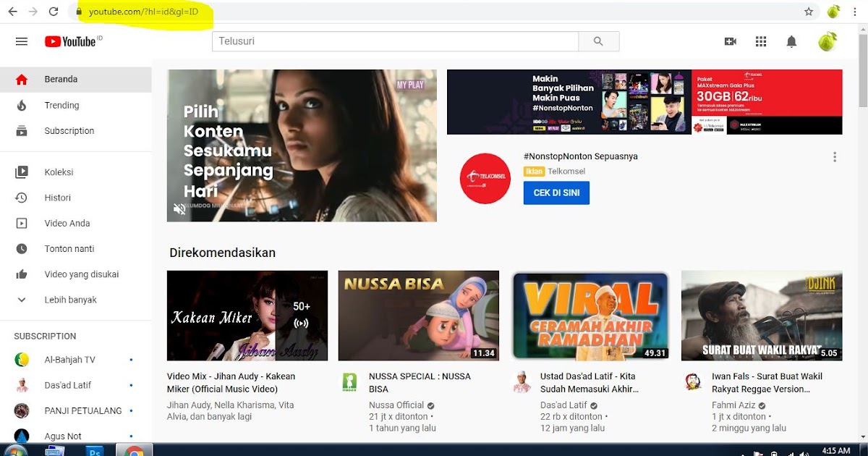Screen dimensions: 868x456
Task: Unmute the autoplaying video preview
Action: pos(179,210)
